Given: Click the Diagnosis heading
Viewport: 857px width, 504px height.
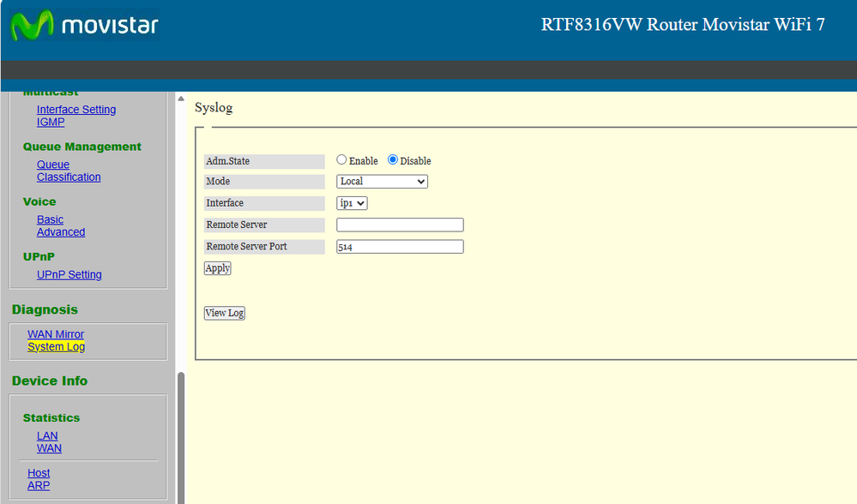Looking at the screenshot, I should [x=45, y=310].
